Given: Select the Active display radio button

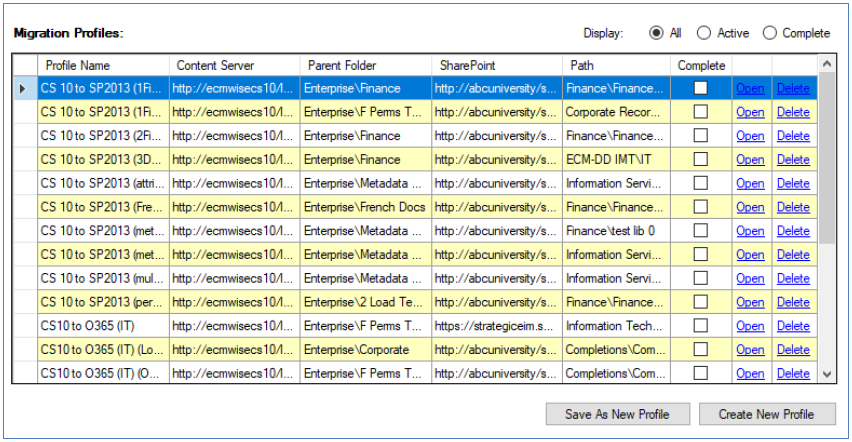Looking at the screenshot, I should click(x=704, y=33).
